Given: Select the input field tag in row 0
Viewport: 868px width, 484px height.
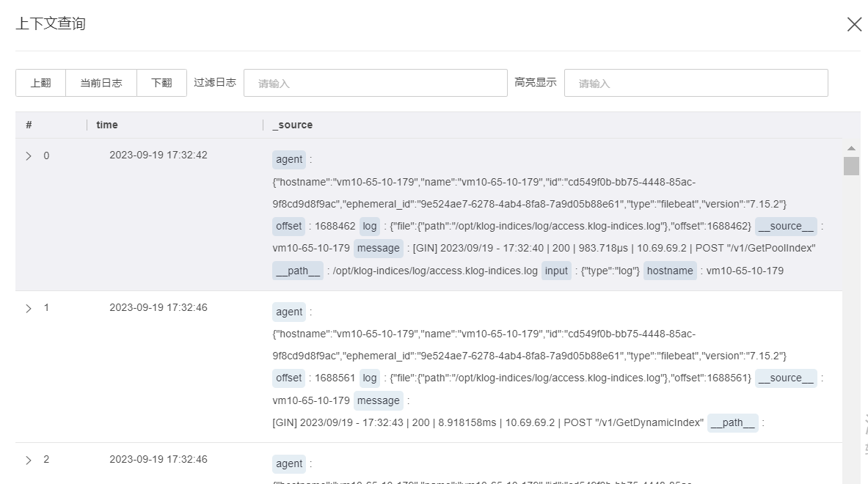Looking at the screenshot, I should point(556,271).
